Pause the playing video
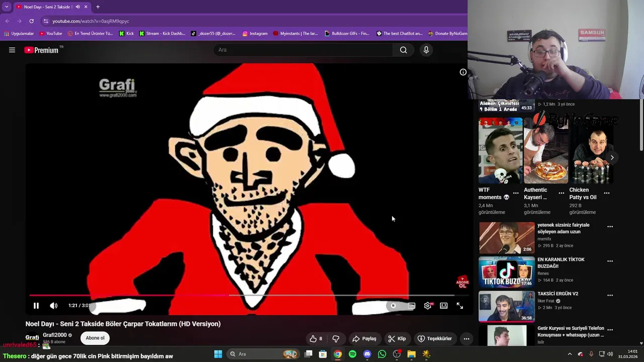Image resolution: width=644 pixels, height=362 pixels. click(36, 306)
